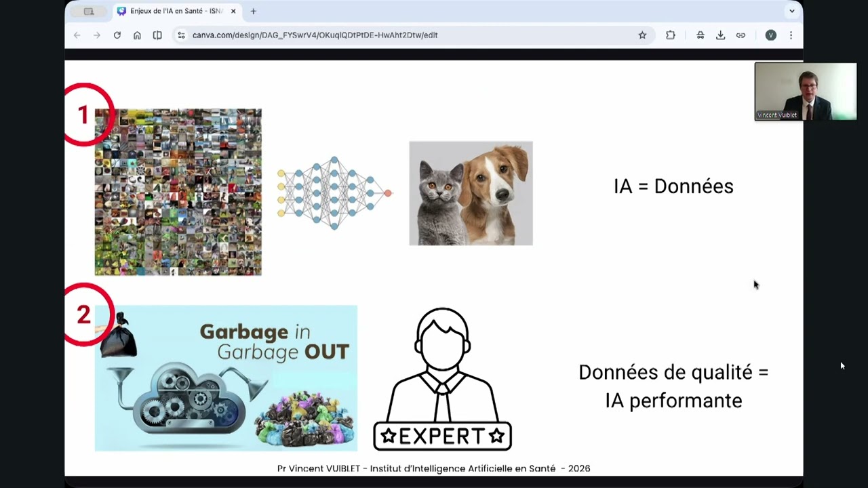This screenshot has height=488, width=868.
Task: Open the profile avatar V menu
Action: pyautogui.click(x=770, y=35)
